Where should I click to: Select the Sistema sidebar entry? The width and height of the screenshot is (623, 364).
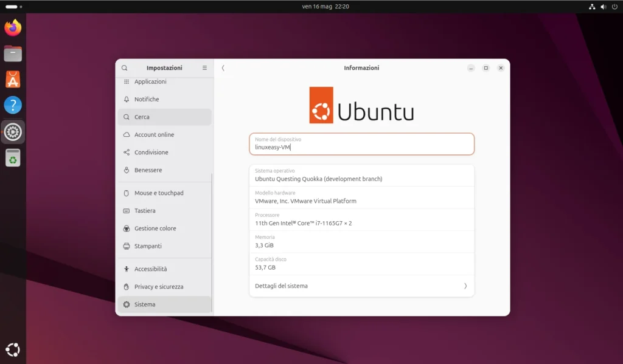point(164,304)
